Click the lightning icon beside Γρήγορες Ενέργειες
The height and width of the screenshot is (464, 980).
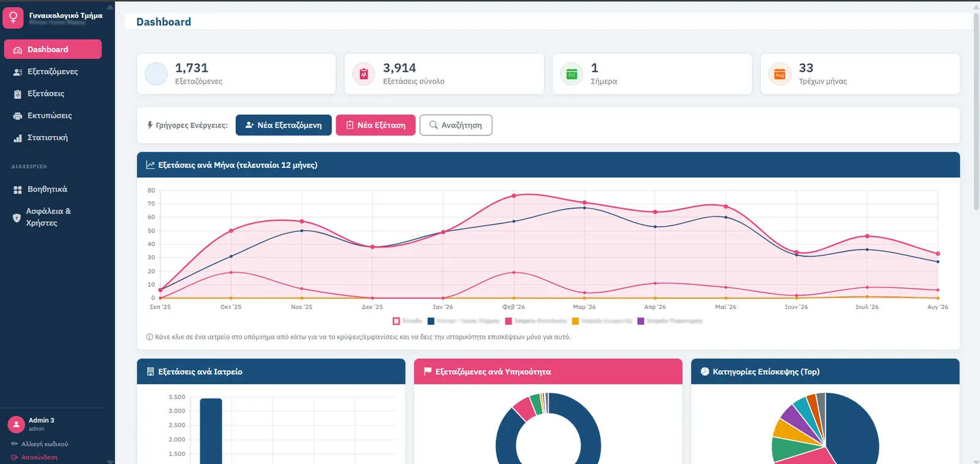pyautogui.click(x=150, y=125)
